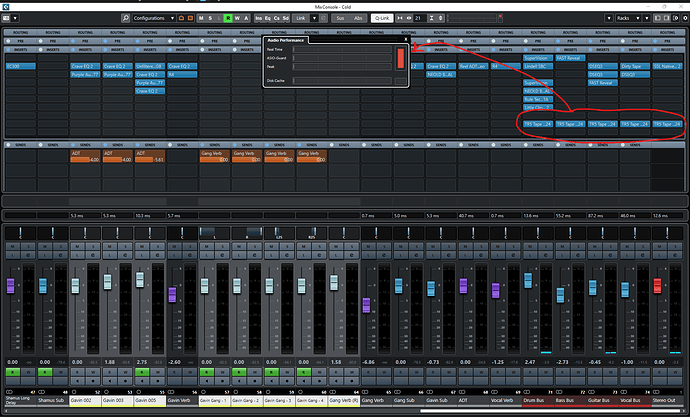
Task: Solo the Gavin 003 channel
Action: [x=125, y=246]
